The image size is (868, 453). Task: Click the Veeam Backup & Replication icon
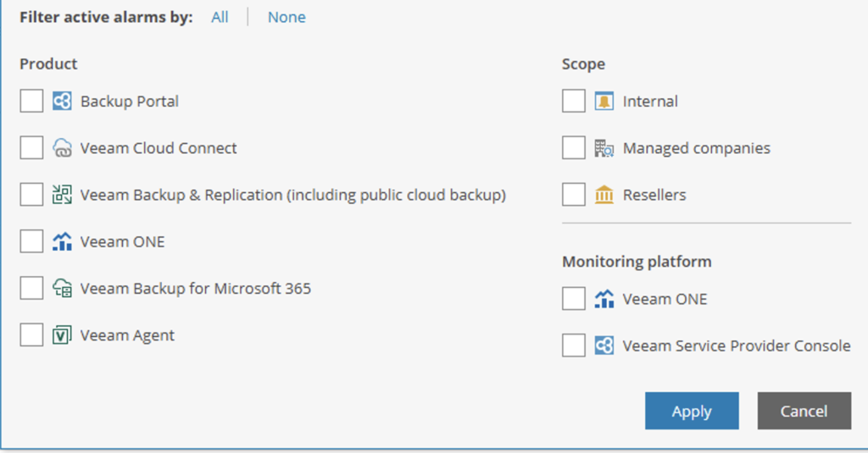click(x=62, y=195)
